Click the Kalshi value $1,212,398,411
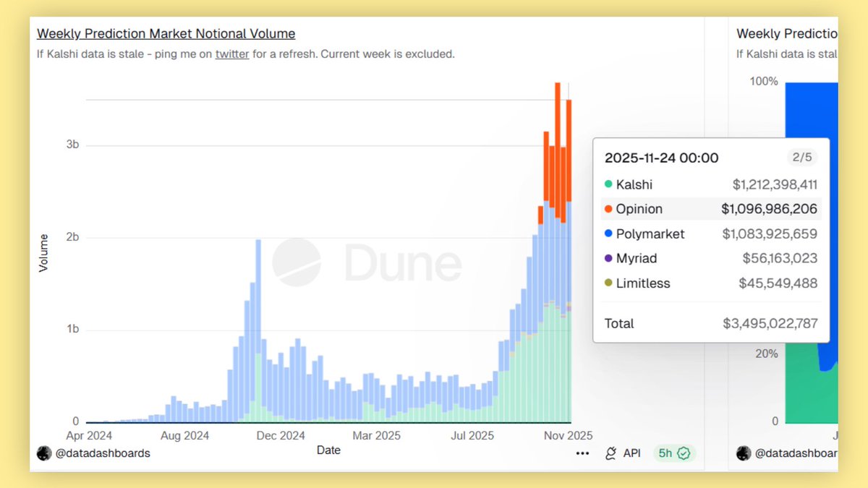The image size is (868, 488). (x=775, y=185)
